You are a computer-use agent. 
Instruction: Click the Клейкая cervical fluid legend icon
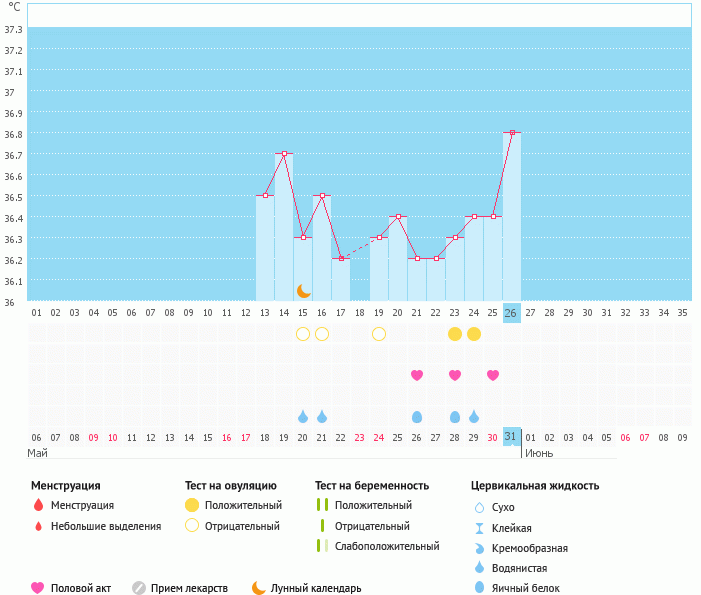point(479,528)
